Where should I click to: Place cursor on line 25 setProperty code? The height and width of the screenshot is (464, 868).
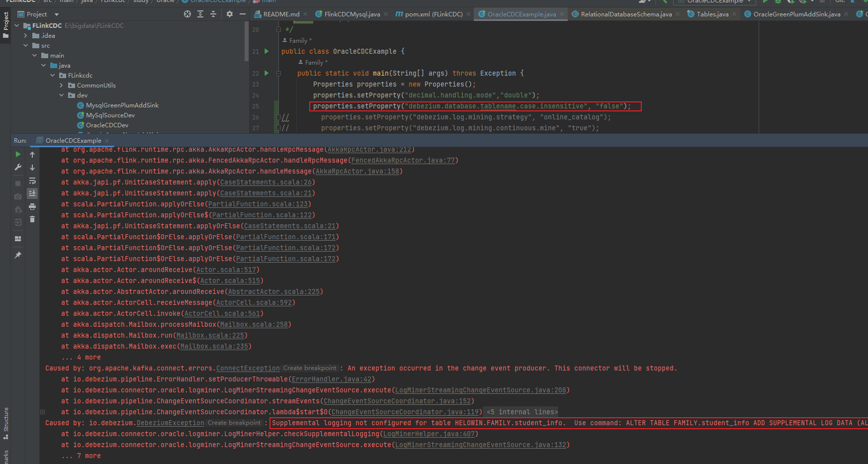tap(472, 106)
